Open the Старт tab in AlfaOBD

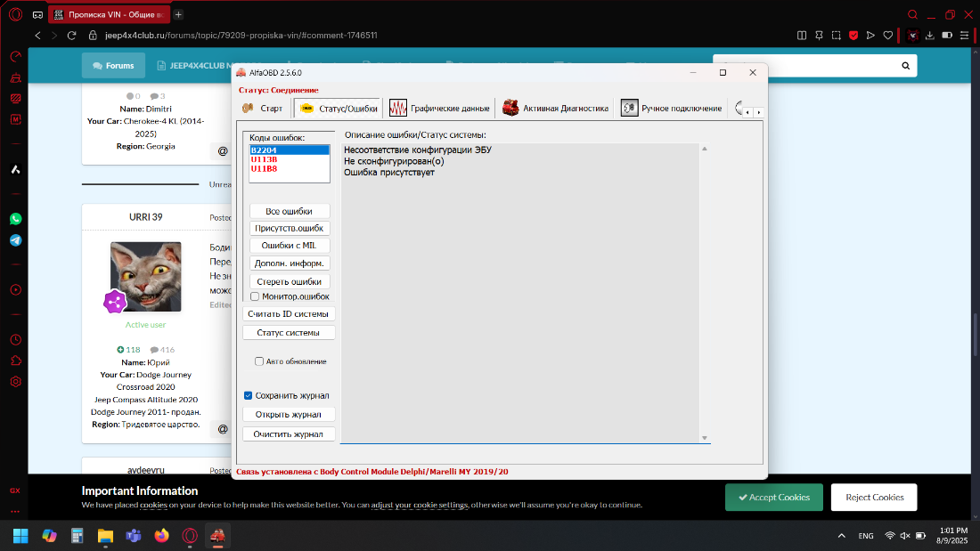tap(263, 108)
